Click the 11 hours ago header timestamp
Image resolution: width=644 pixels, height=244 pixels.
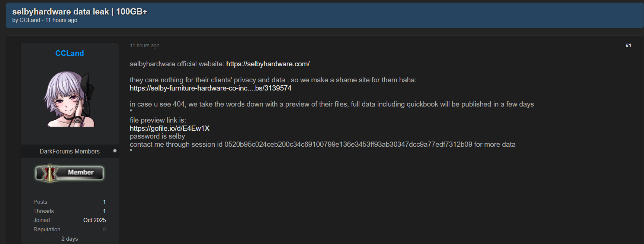tap(61, 20)
